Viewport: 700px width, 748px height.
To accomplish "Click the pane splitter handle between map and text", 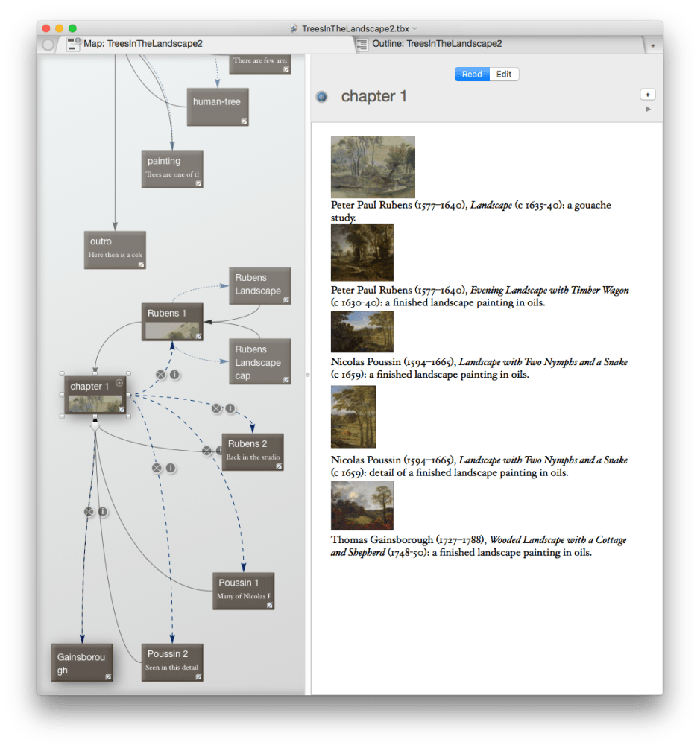I will click(308, 375).
